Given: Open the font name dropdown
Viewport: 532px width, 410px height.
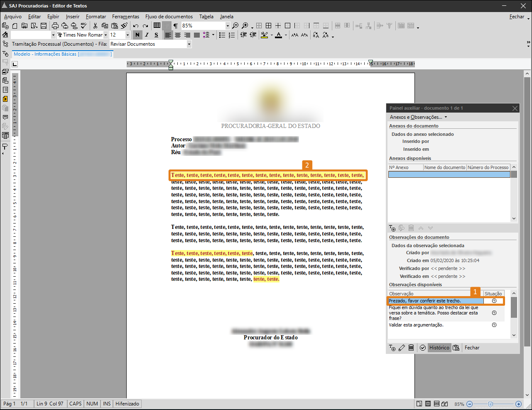Looking at the screenshot, I should click(105, 35).
